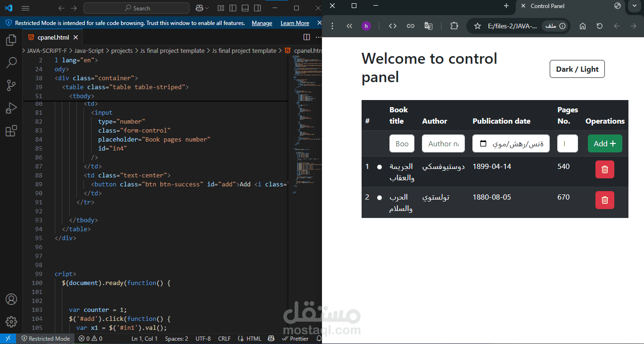Go forward in VS Code navigation history

tap(74, 8)
